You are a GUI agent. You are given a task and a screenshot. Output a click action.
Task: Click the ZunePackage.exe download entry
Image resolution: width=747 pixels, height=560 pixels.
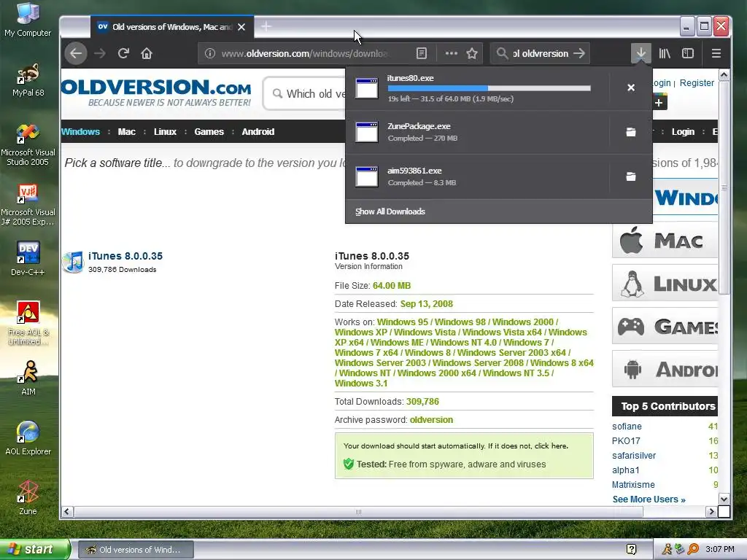coord(477,132)
